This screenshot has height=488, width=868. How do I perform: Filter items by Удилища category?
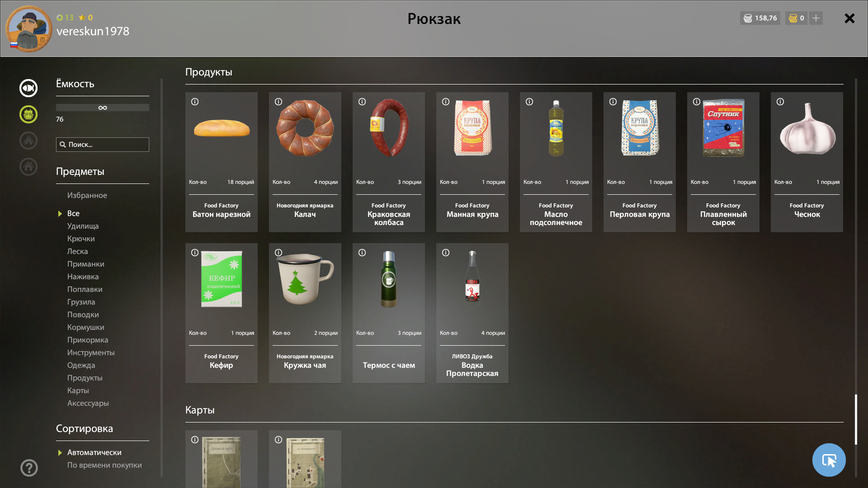click(83, 226)
